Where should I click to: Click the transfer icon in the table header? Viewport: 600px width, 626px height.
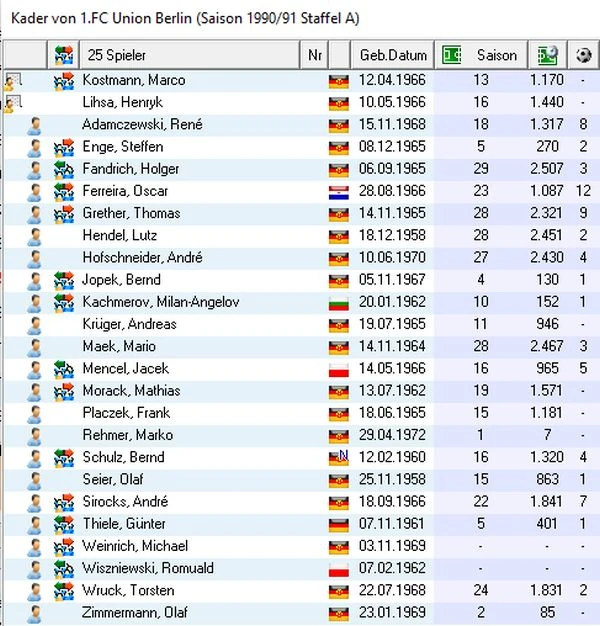click(64, 55)
